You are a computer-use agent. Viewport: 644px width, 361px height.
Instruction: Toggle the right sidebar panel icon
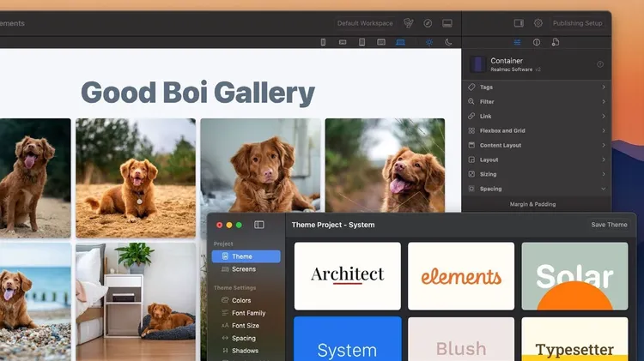(x=519, y=23)
